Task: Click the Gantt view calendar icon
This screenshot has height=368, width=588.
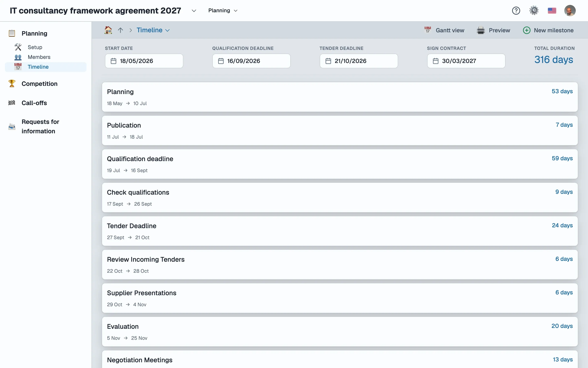Action: 428,30
